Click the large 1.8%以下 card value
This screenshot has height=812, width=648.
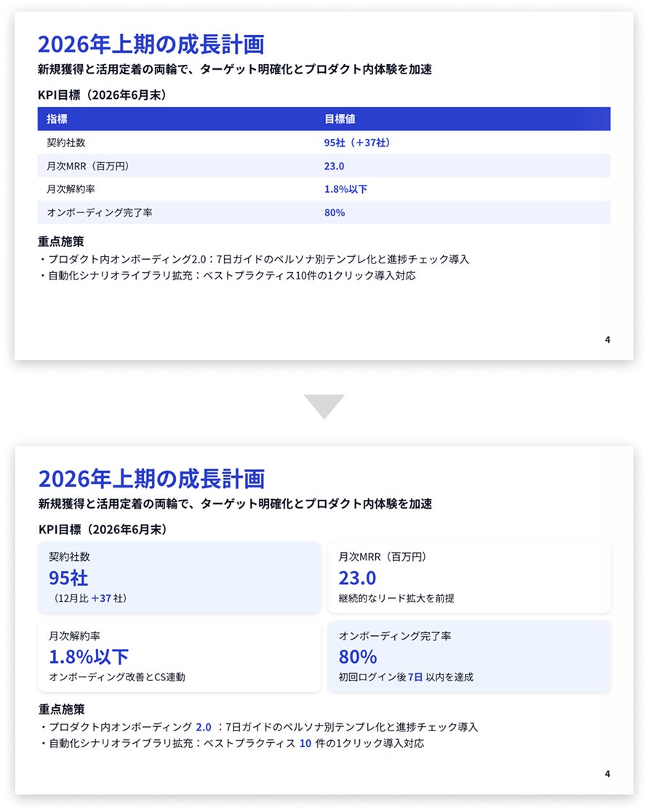click(x=89, y=657)
